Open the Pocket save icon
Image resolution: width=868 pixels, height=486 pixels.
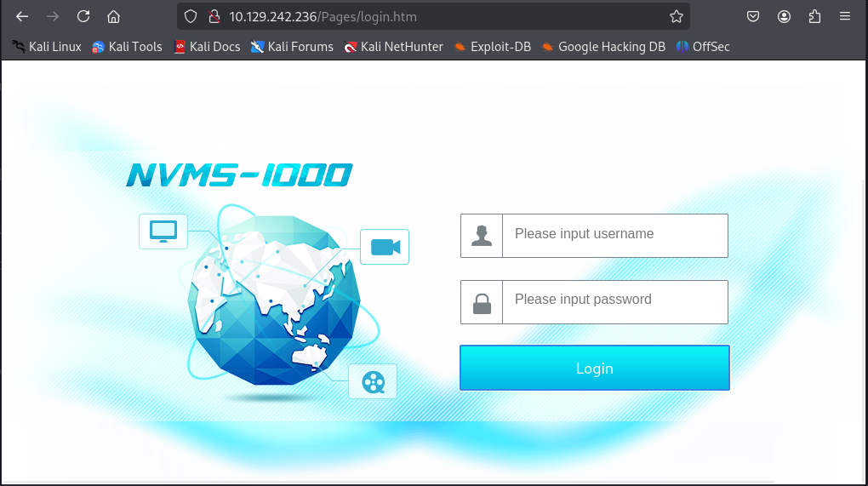click(753, 17)
